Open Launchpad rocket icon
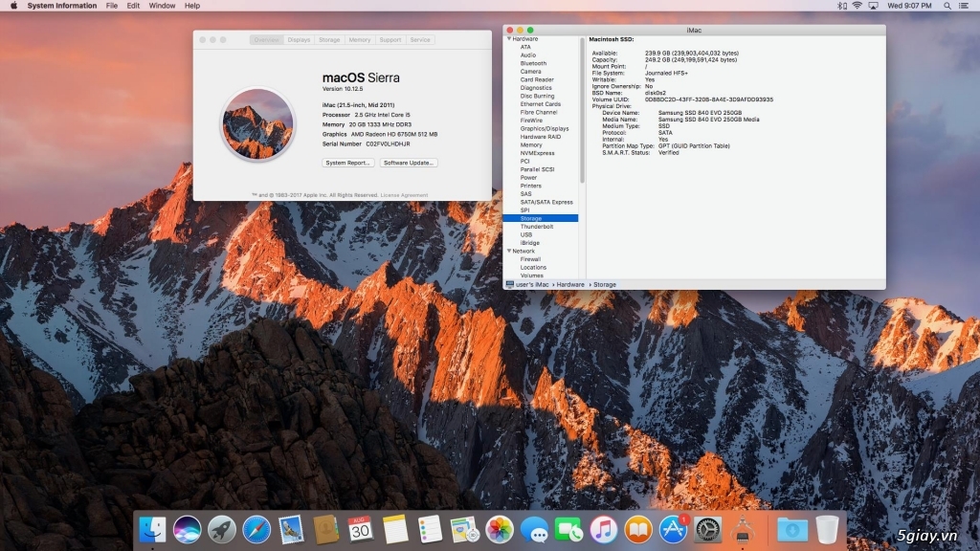Viewport: 980px width, 551px height. click(221, 530)
